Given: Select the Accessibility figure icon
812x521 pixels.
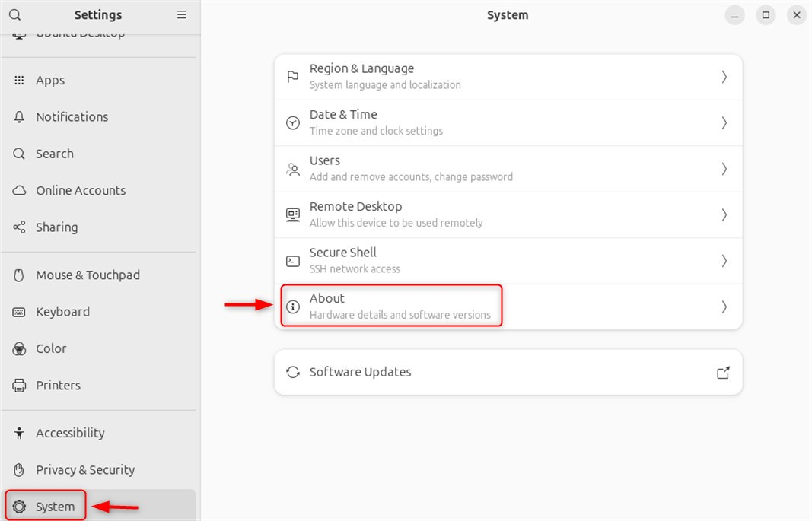Looking at the screenshot, I should [18, 433].
